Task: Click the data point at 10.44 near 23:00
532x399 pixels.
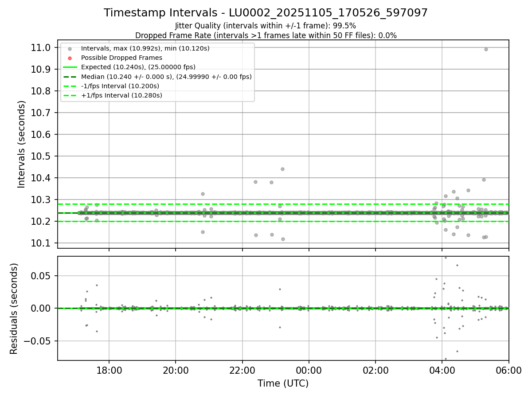Action: [282, 169]
